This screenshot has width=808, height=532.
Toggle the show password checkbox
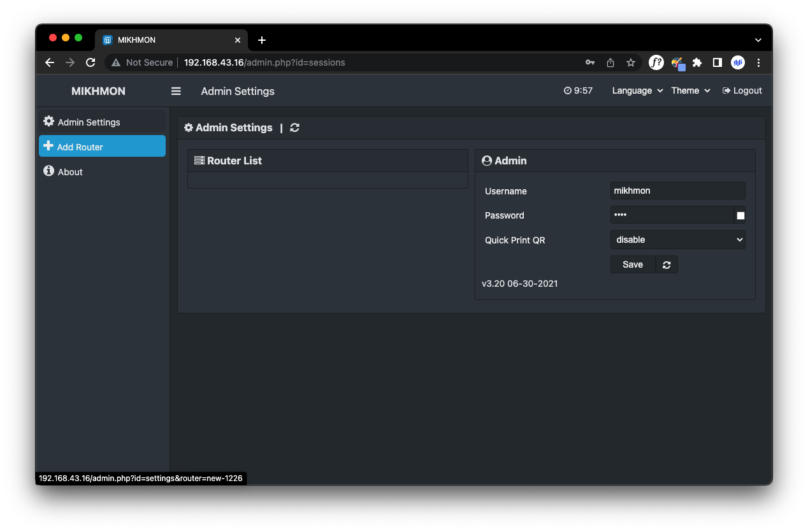point(740,216)
